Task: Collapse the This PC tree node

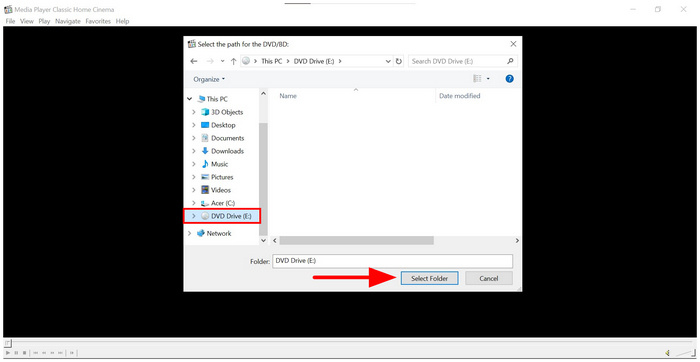Action: (190, 99)
